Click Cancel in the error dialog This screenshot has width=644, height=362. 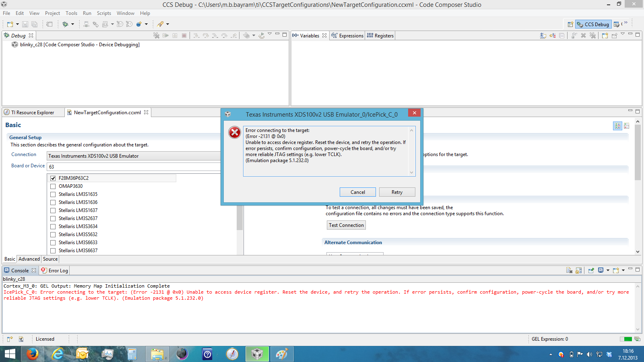(x=358, y=192)
